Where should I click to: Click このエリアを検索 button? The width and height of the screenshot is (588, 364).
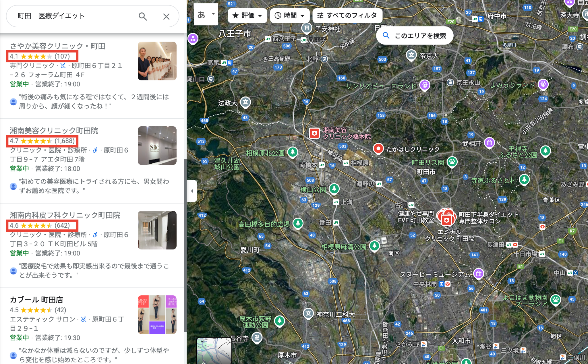pyautogui.click(x=415, y=36)
